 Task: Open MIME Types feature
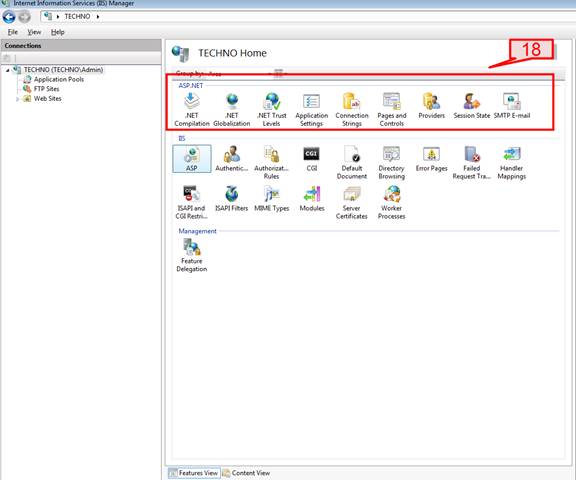(271, 199)
